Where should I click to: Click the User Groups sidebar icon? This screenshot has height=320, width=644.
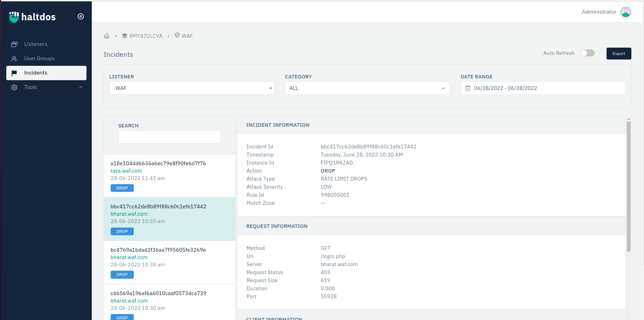[x=14, y=58]
